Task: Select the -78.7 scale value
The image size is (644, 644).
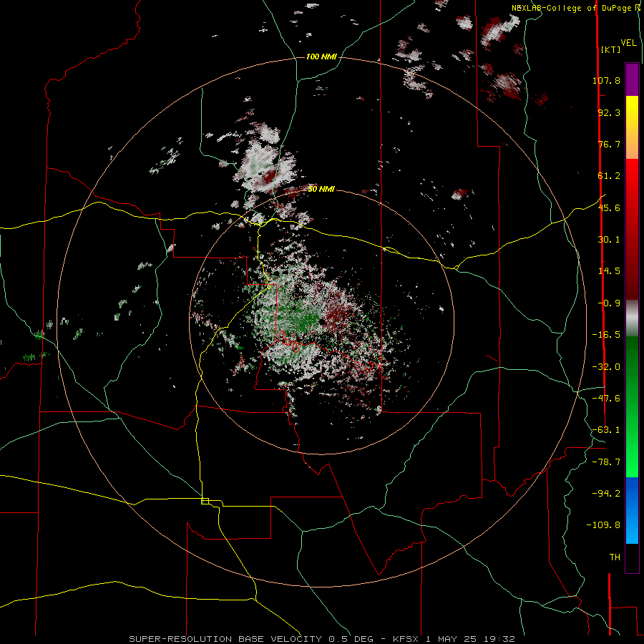Action: [606, 462]
